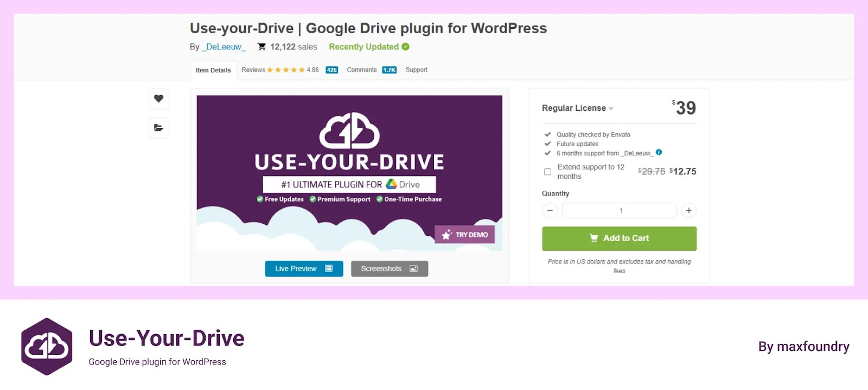Click the Recently Updated green checkmark icon

click(x=405, y=47)
